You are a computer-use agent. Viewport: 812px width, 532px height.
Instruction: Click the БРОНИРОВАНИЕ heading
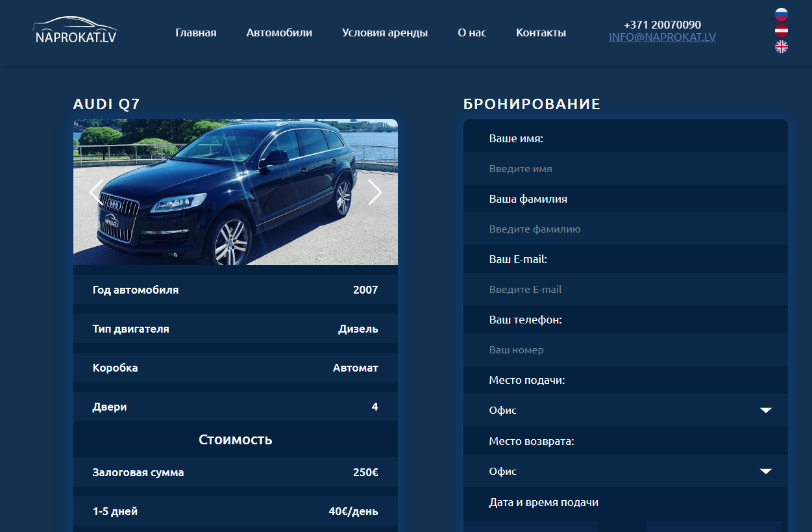532,104
